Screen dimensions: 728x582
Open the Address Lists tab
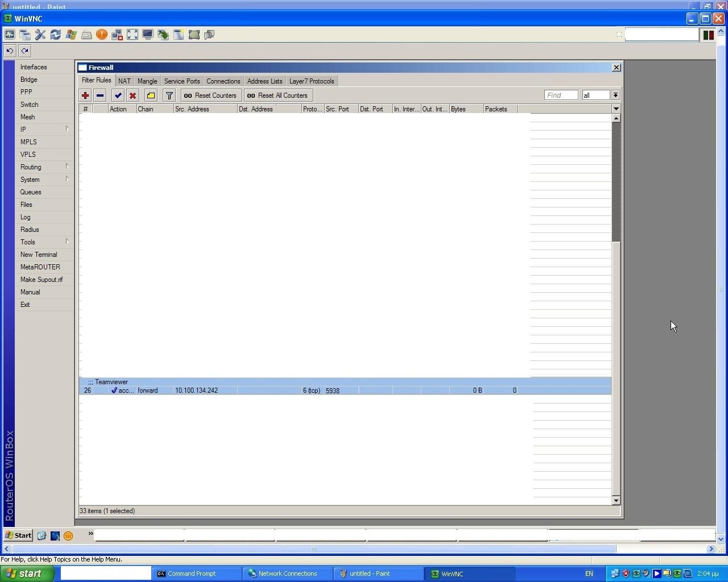pos(264,81)
